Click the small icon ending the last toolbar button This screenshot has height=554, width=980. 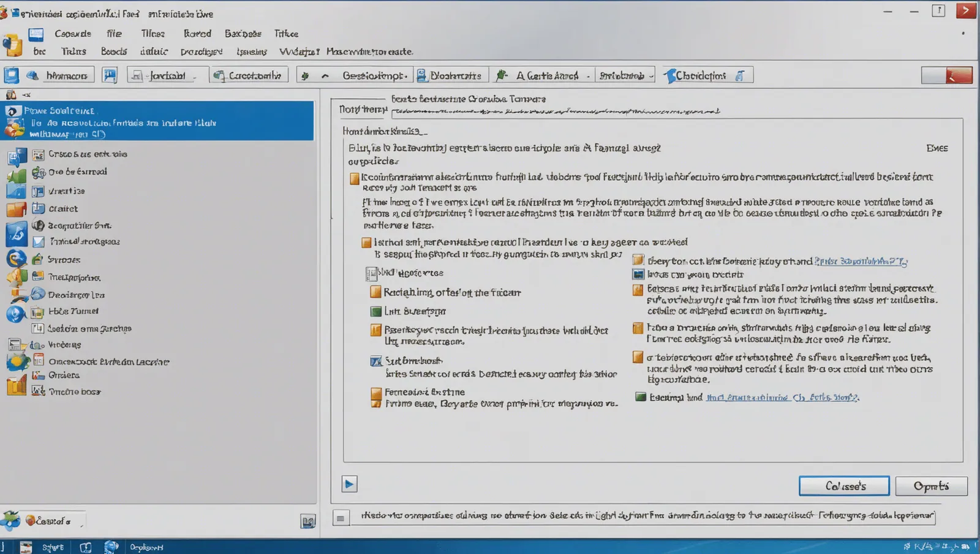tap(740, 75)
